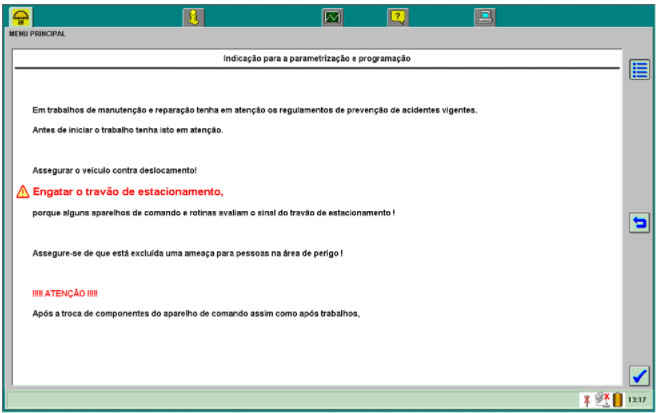Viewport: 659px width, 413px height.
Task: Click the computer terminal icon in toolbar
Action: (x=483, y=16)
